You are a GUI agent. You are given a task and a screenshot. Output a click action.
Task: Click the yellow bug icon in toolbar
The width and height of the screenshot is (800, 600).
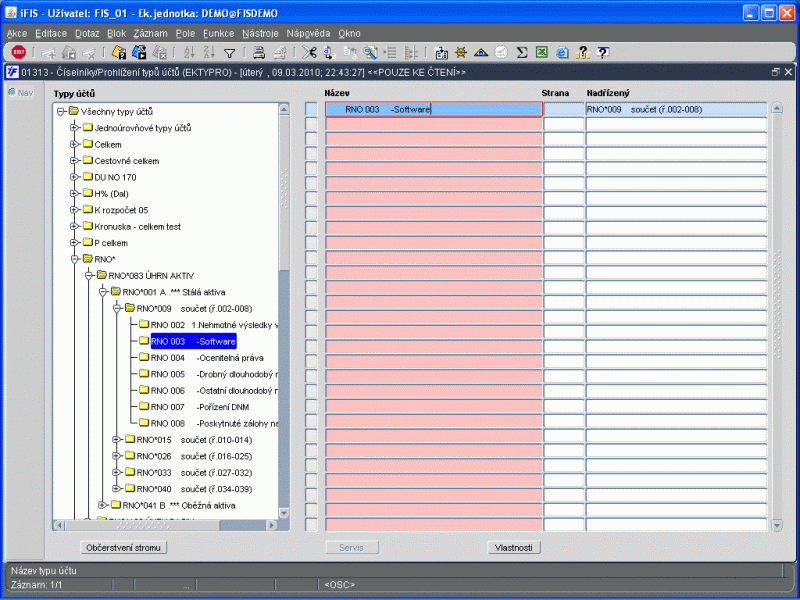[461, 53]
